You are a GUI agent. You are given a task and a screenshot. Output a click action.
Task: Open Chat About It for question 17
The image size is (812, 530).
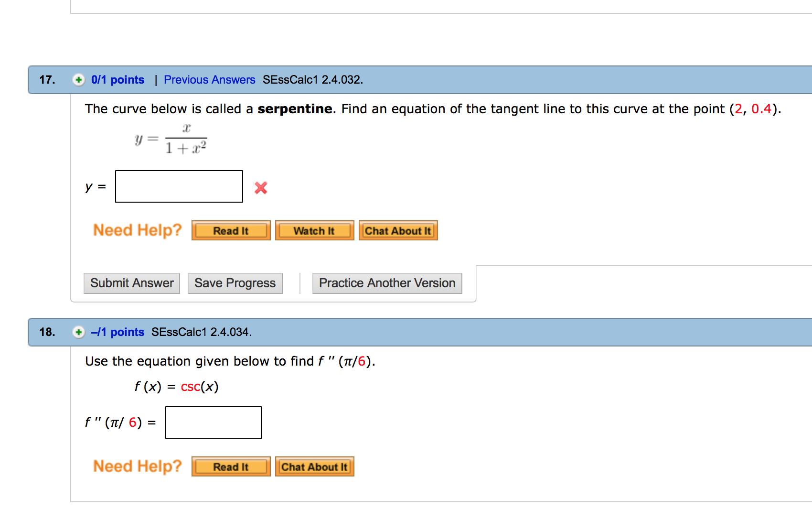(x=398, y=230)
